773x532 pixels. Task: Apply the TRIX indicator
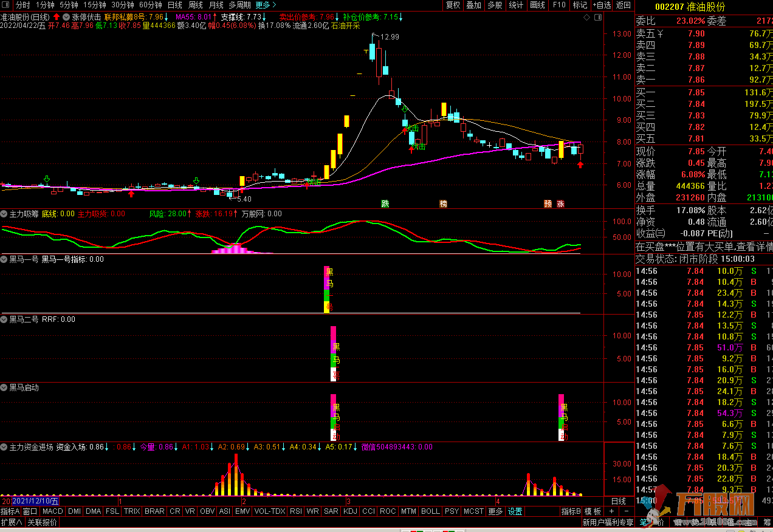coord(132,511)
